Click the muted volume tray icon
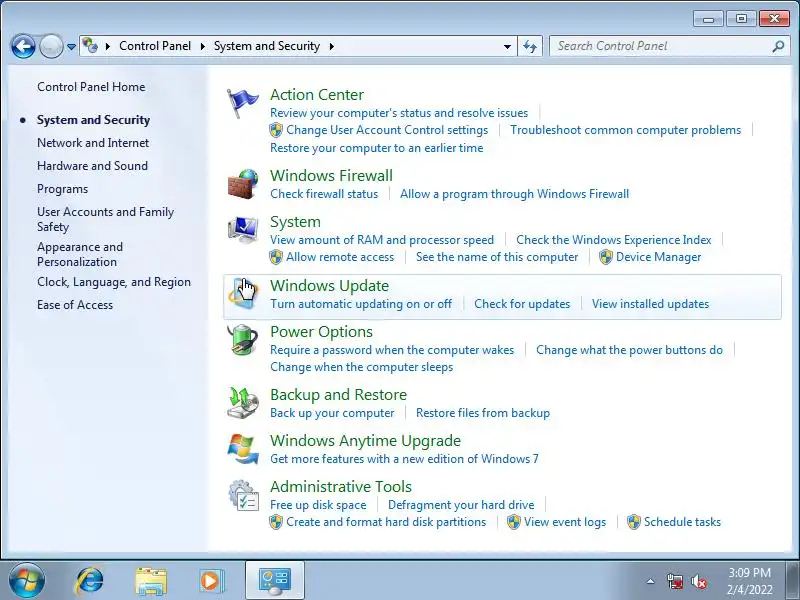 698,581
